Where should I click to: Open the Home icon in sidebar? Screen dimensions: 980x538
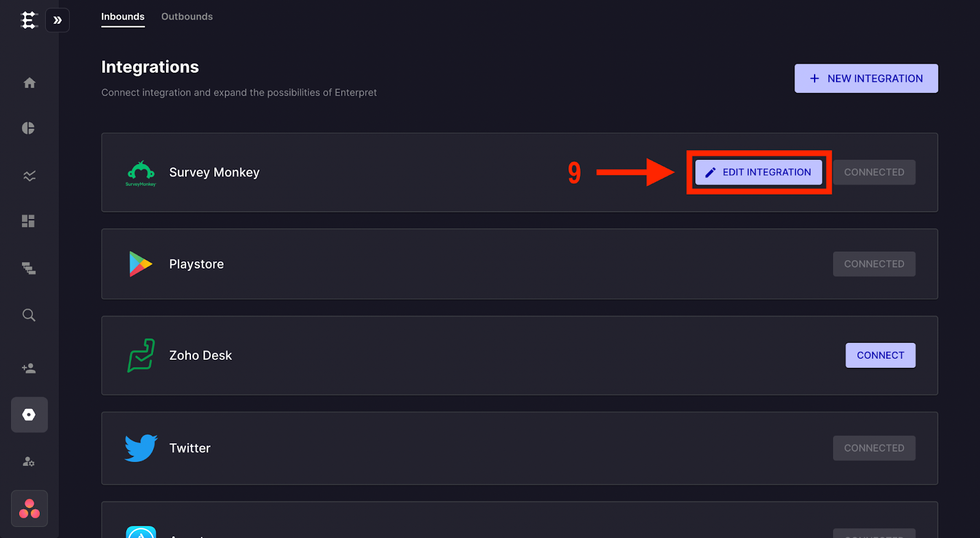pyautogui.click(x=29, y=83)
